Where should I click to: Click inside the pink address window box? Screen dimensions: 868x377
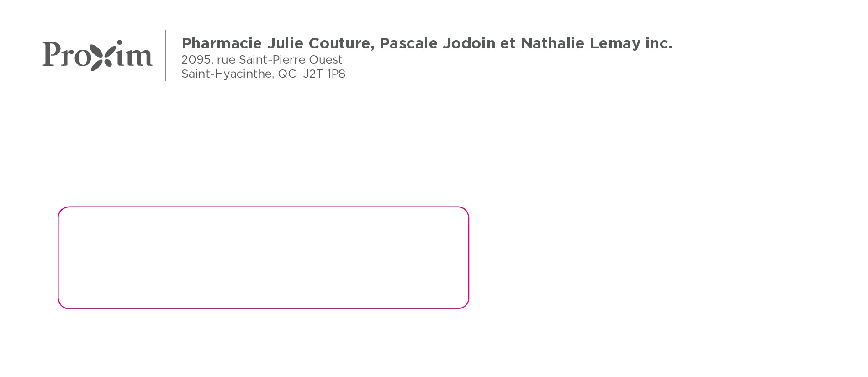tap(263, 258)
